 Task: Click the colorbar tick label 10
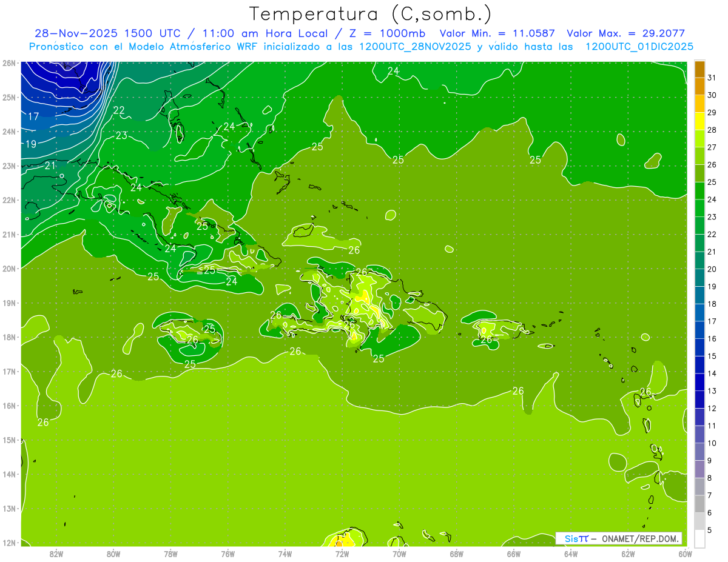click(712, 443)
